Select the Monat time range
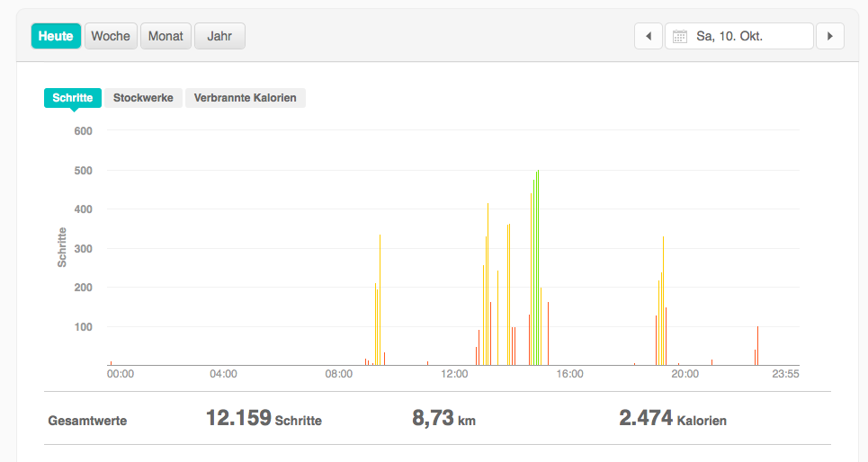868x462 pixels. [x=166, y=36]
